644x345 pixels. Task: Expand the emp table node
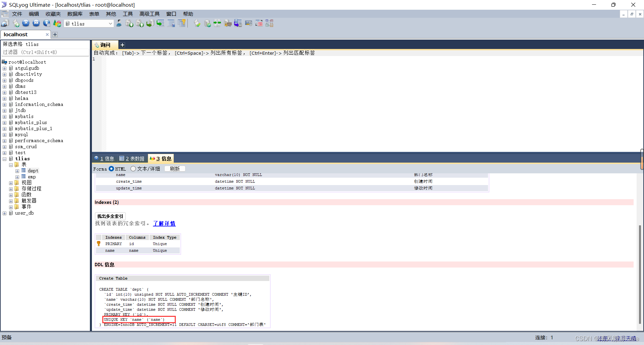click(17, 177)
